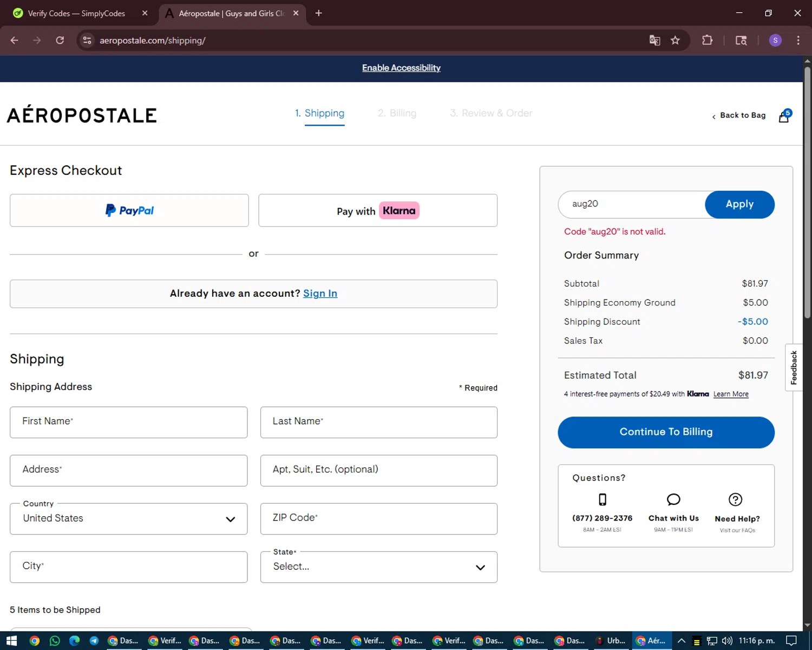The image size is (812, 650).
Task: Click the volume speaker tray icon
Action: coord(726,641)
